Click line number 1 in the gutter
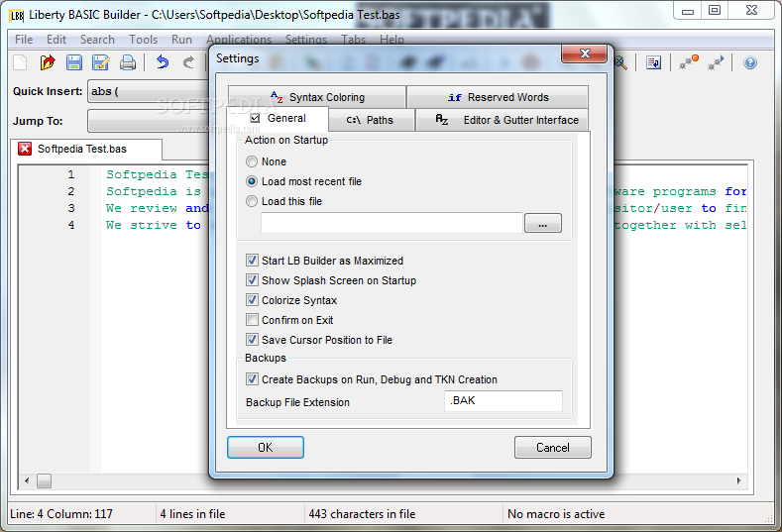 click(x=71, y=174)
